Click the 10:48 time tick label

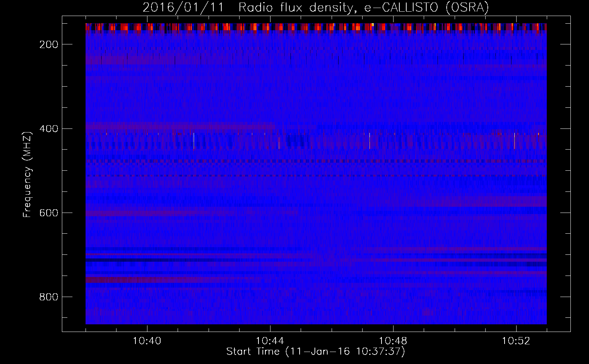tap(393, 341)
